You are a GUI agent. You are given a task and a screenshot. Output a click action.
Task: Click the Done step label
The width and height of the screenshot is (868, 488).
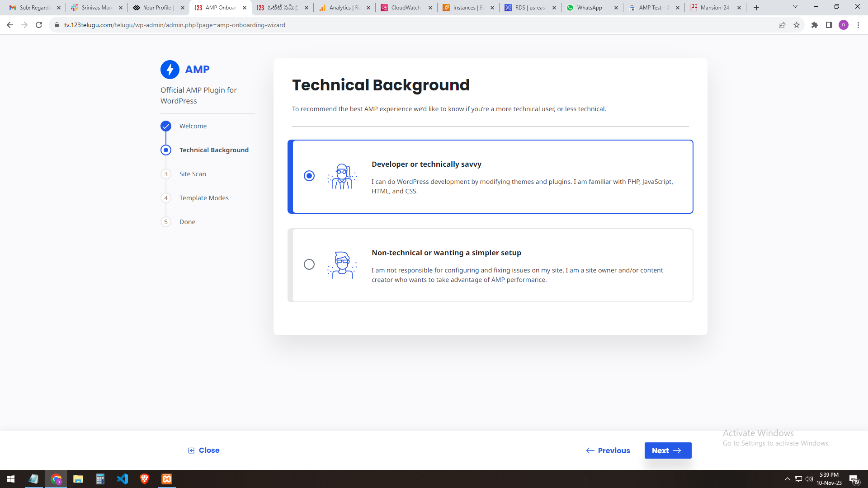(187, 222)
